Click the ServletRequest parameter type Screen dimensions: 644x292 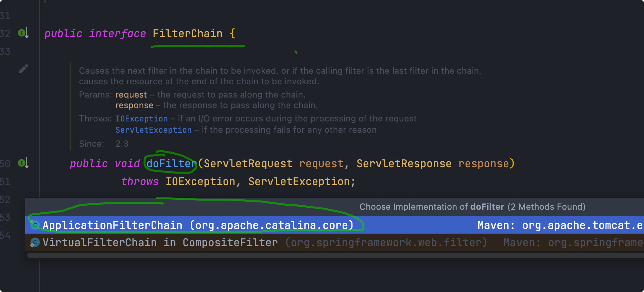pos(248,164)
